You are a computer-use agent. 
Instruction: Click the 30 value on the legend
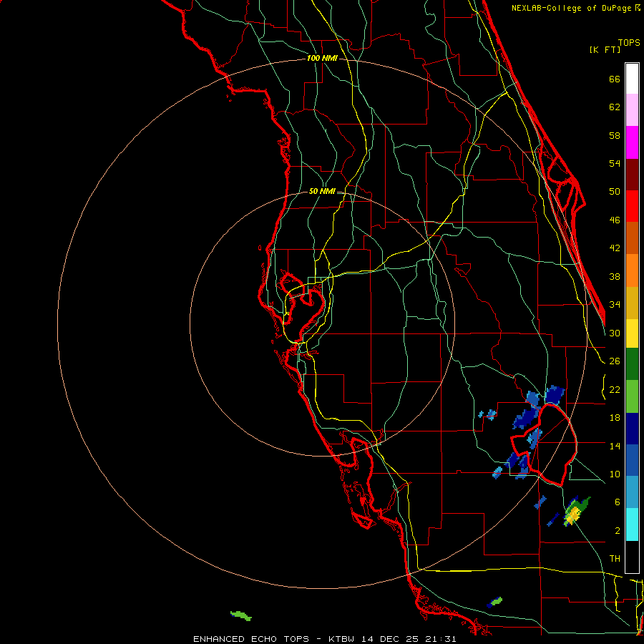coord(615,333)
